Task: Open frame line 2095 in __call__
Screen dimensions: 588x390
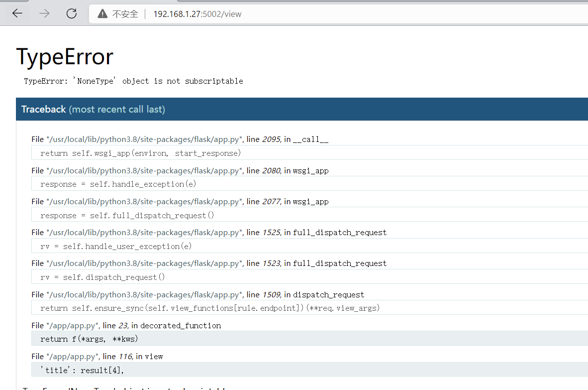Action: pyautogui.click(x=180, y=139)
